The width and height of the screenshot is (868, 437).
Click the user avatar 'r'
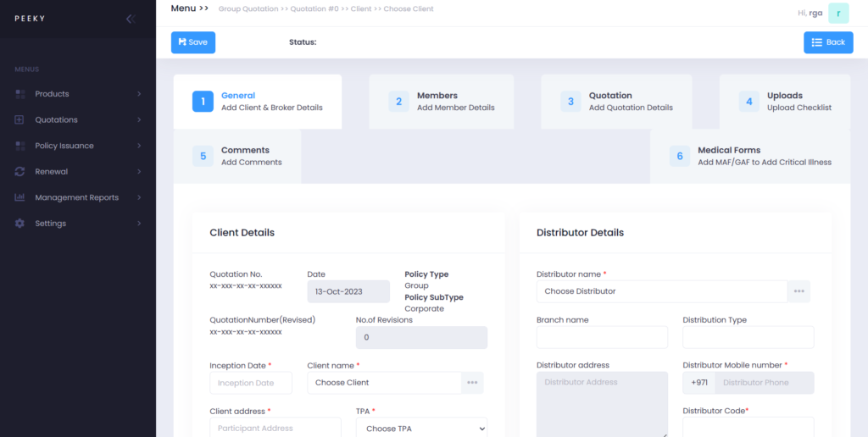(838, 13)
